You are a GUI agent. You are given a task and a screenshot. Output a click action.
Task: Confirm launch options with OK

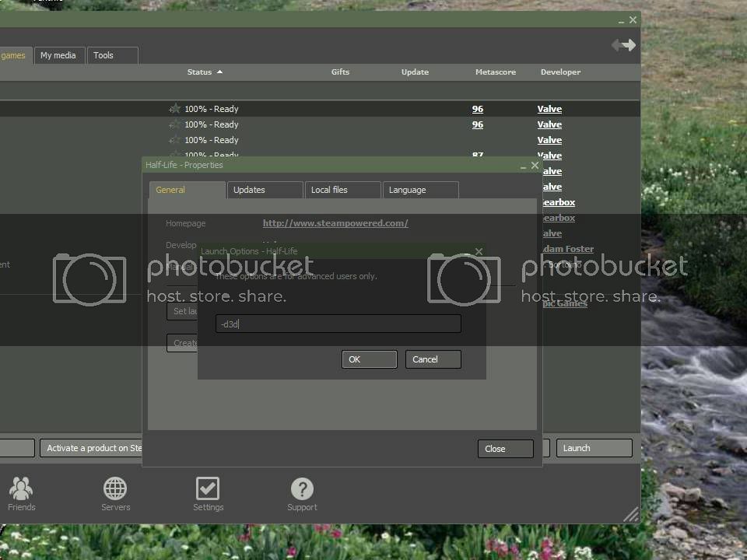coord(369,359)
